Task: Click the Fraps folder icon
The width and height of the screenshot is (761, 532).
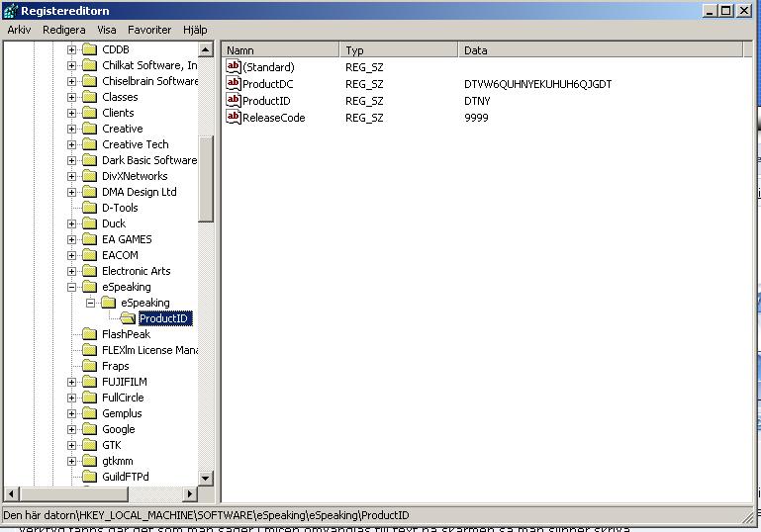Action: (x=89, y=366)
